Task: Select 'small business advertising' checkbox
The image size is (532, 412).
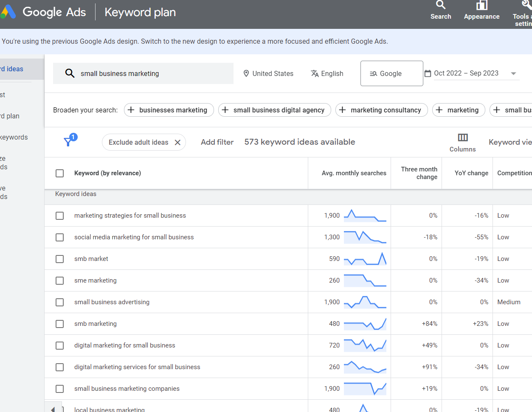Action: tap(60, 302)
